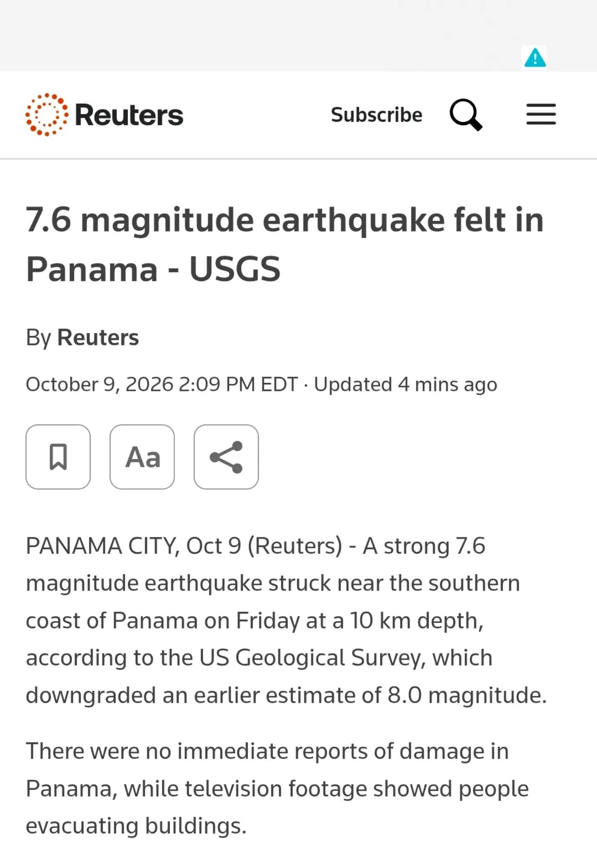Click the gray ad banner area
Viewport: 597px width, 868px height.
pos(298,36)
